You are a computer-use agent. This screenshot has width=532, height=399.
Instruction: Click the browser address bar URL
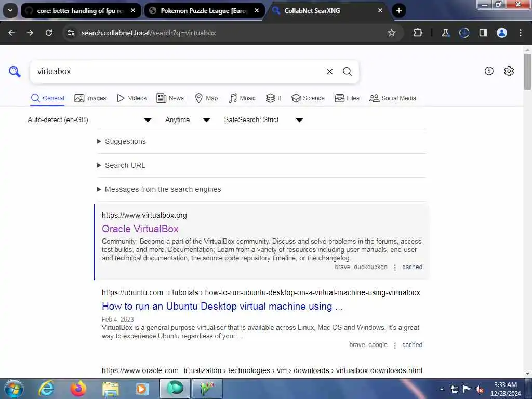point(148,33)
